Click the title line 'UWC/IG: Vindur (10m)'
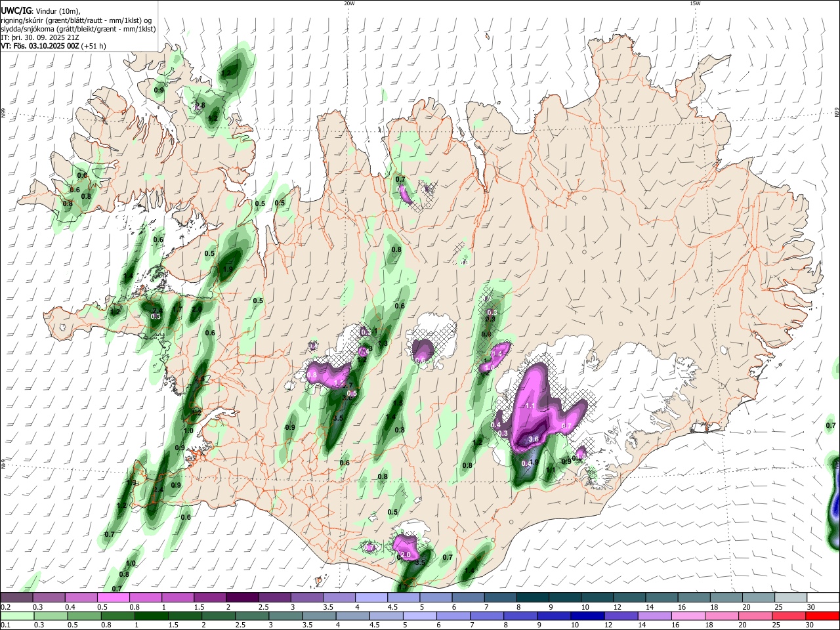Viewport: 840px width, 630px height. (x=41, y=11)
